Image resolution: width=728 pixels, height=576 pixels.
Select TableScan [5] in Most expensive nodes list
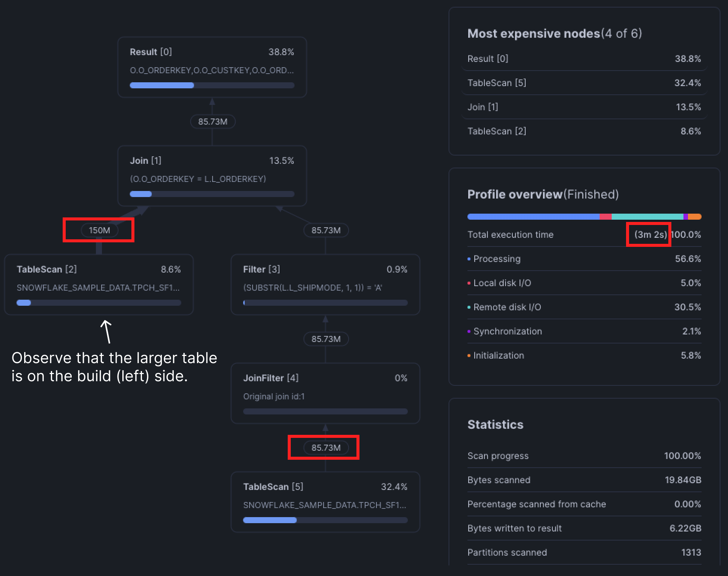pos(584,83)
